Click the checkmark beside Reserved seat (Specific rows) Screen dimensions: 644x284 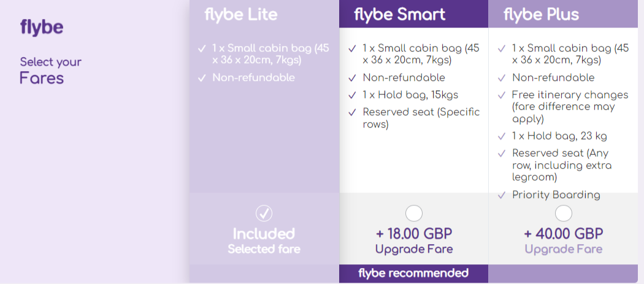click(x=352, y=112)
